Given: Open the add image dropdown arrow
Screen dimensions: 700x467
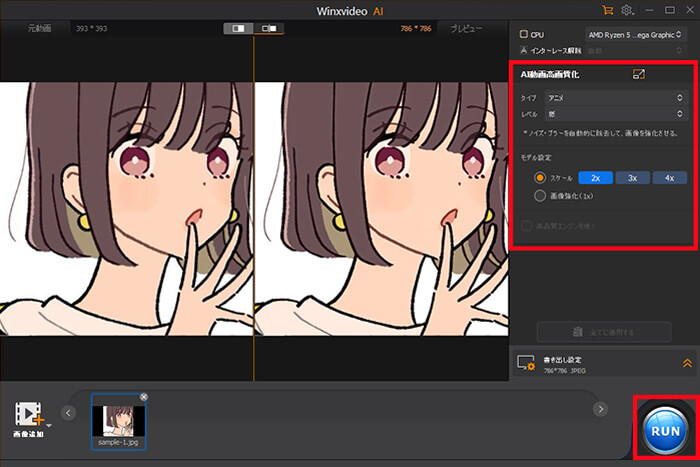Looking at the screenshot, I should (x=49, y=425).
